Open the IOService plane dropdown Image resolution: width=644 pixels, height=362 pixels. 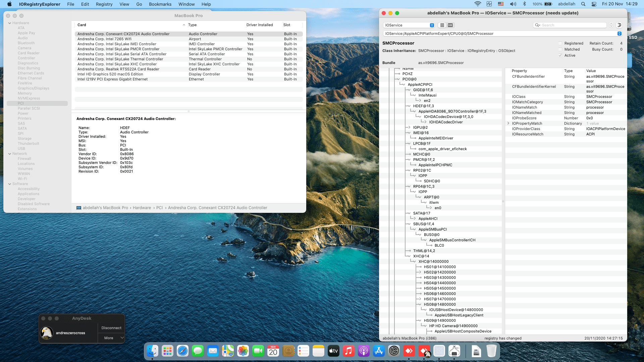click(x=409, y=25)
